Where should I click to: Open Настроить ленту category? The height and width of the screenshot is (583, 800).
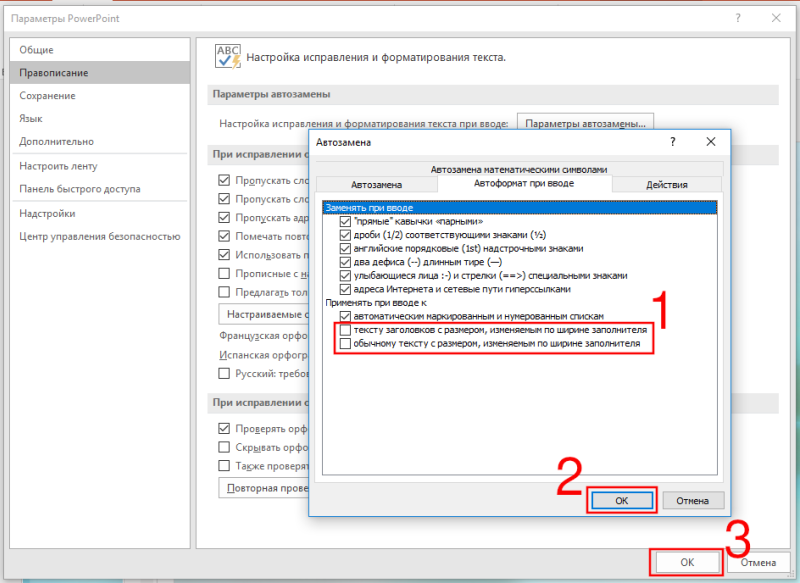[58, 166]
